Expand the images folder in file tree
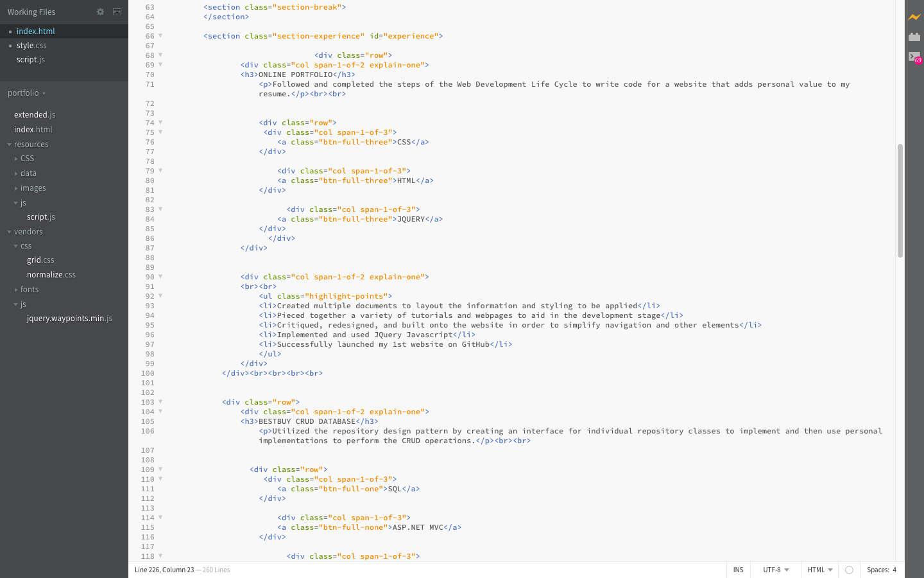The image size is (924, 578). coord(33,188)
